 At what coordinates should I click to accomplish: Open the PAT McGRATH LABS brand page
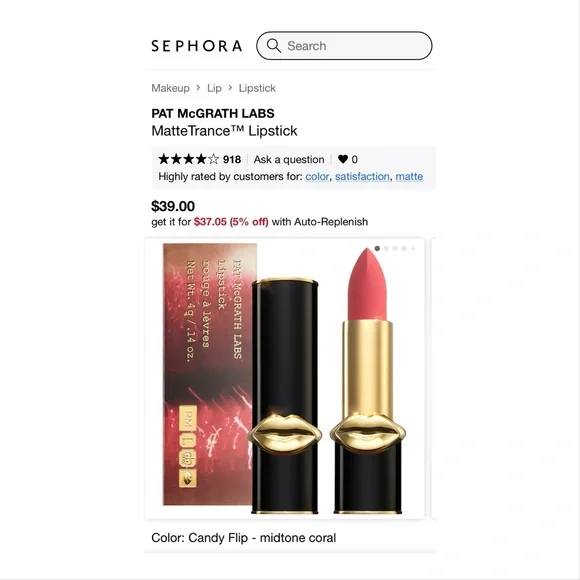coord(213,113)
